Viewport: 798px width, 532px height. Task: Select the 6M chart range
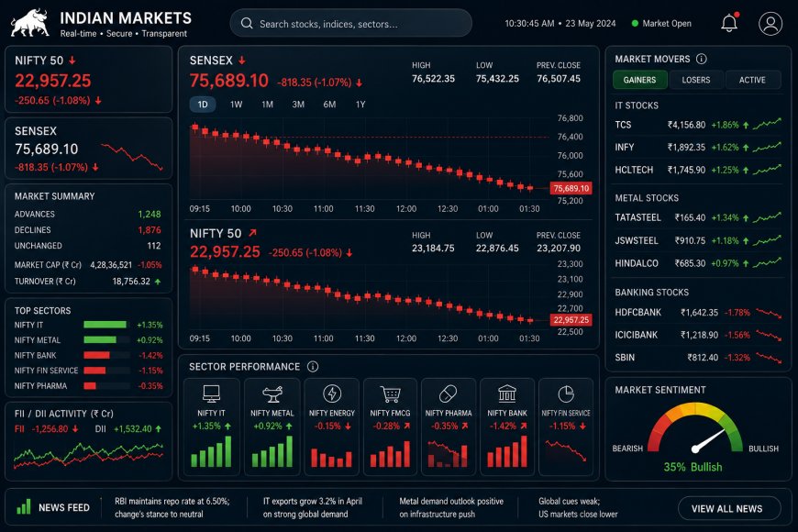pyautogui.click(x=329, y=105)
